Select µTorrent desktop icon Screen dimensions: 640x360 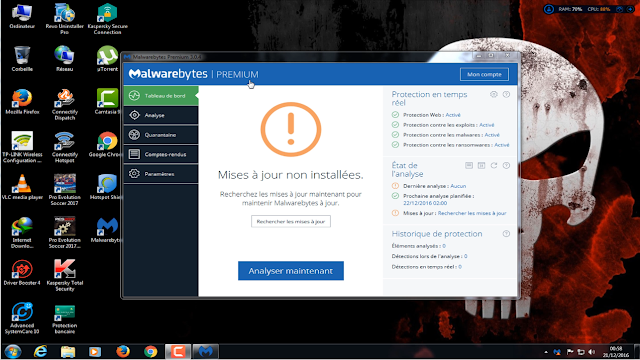[107, 59]
